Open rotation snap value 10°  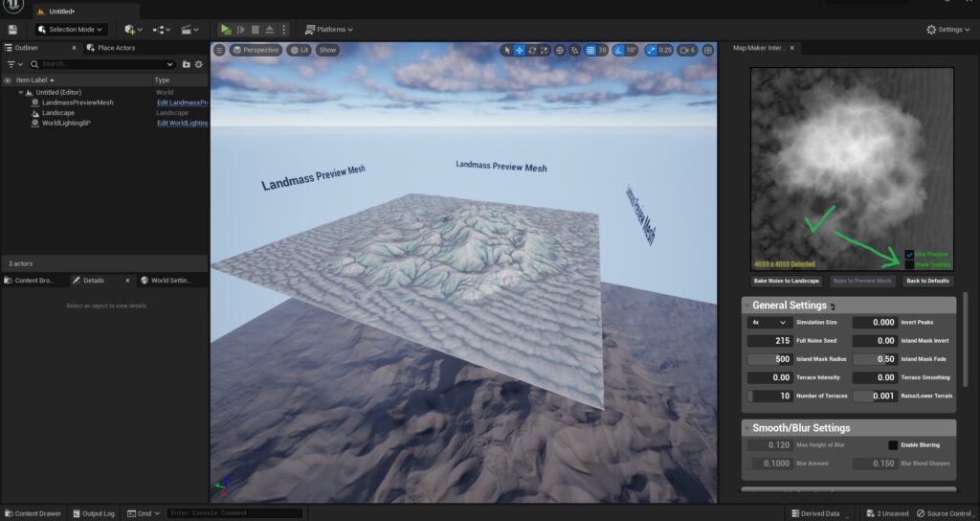click(632, 50)
